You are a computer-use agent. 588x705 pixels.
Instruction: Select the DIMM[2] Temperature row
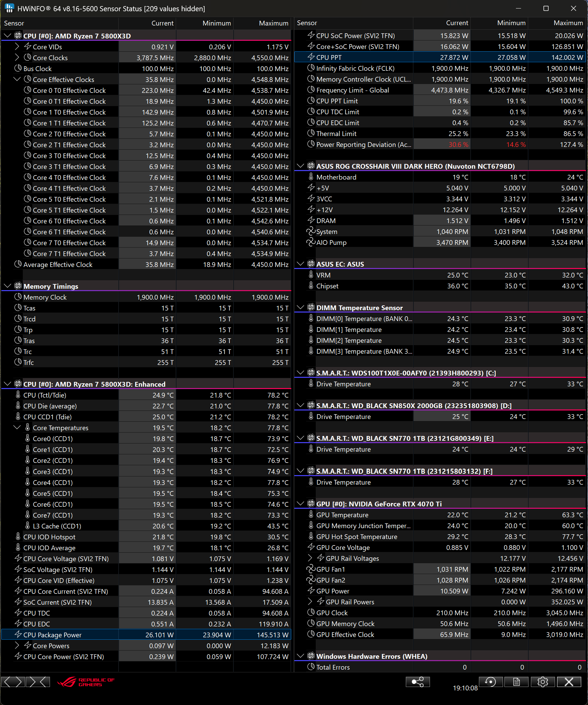440,340
